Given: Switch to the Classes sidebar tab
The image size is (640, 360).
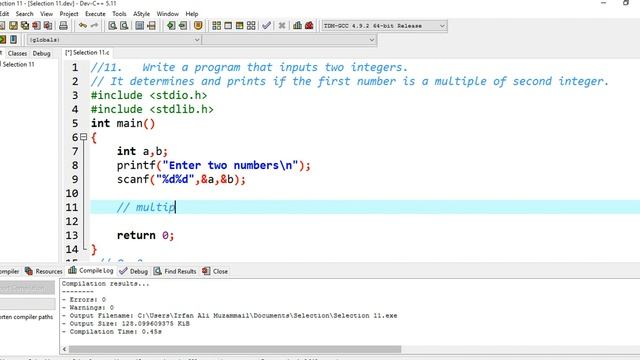Looking at the screenshot, I should (17, 53).
